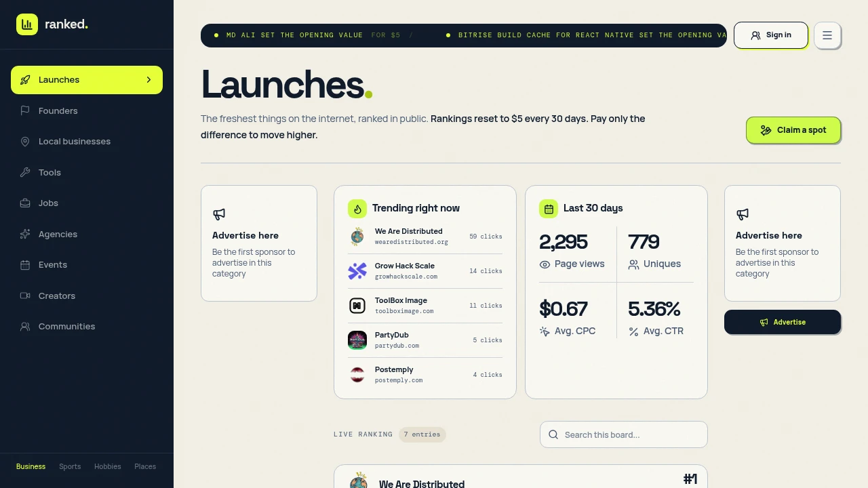Click the Founders flag icon
The height and width of the screenshot is (488, 868).
click(x=25, y=110)
